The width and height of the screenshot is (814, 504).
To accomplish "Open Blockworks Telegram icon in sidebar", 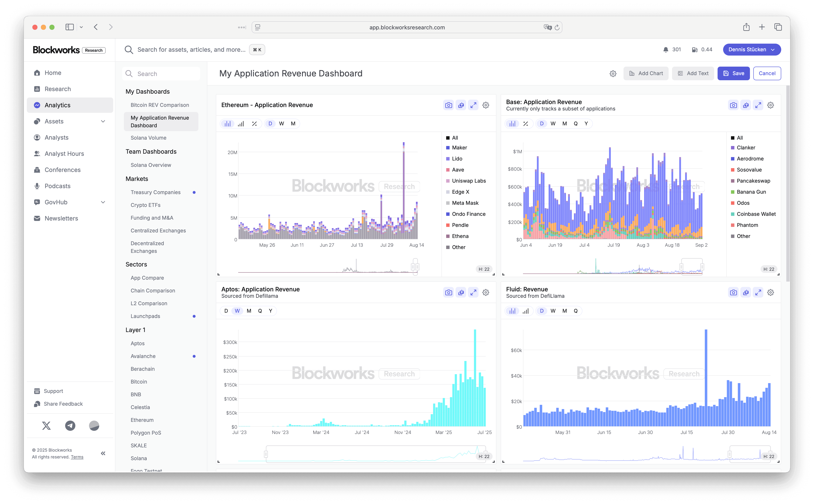I will point(70,426).
